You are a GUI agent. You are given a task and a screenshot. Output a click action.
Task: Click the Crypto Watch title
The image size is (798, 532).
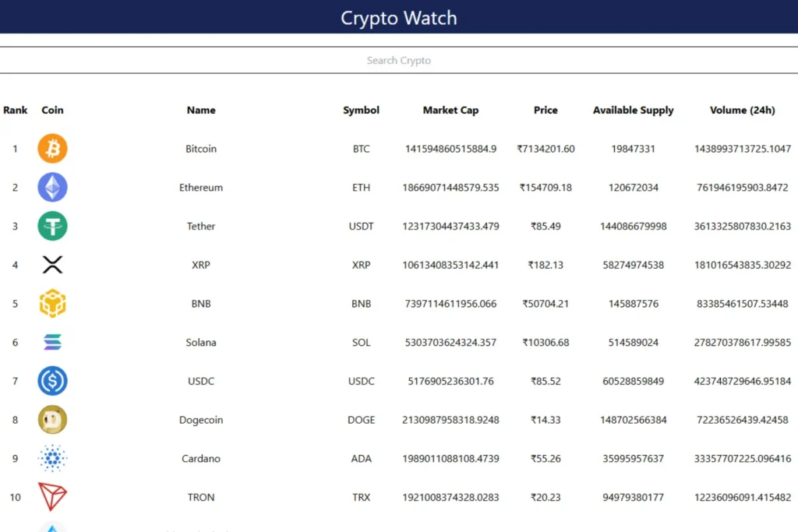click(x=399, y=18)
